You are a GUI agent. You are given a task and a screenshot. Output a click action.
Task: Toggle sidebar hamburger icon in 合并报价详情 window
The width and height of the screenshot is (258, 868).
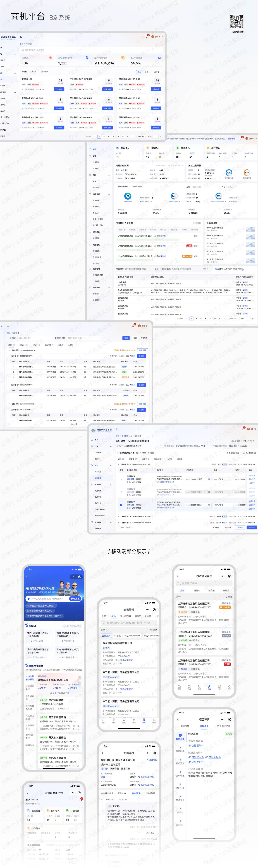click(x=117, y=429)
